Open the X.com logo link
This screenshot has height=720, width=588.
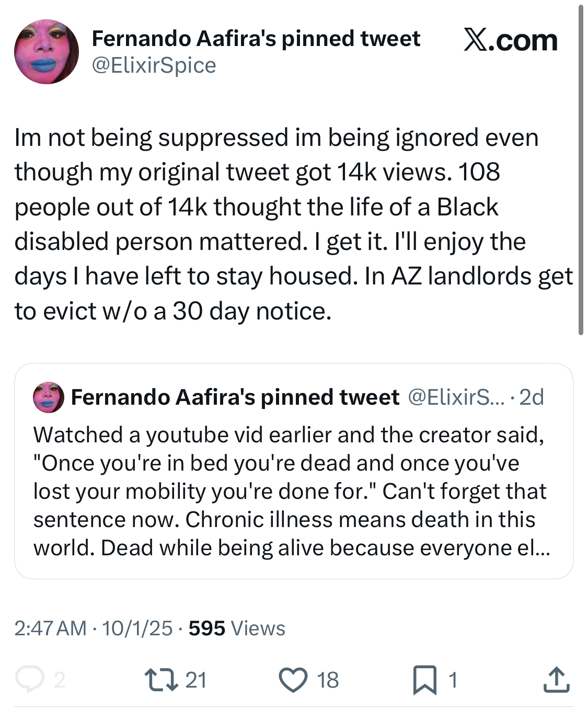[511, 40]
